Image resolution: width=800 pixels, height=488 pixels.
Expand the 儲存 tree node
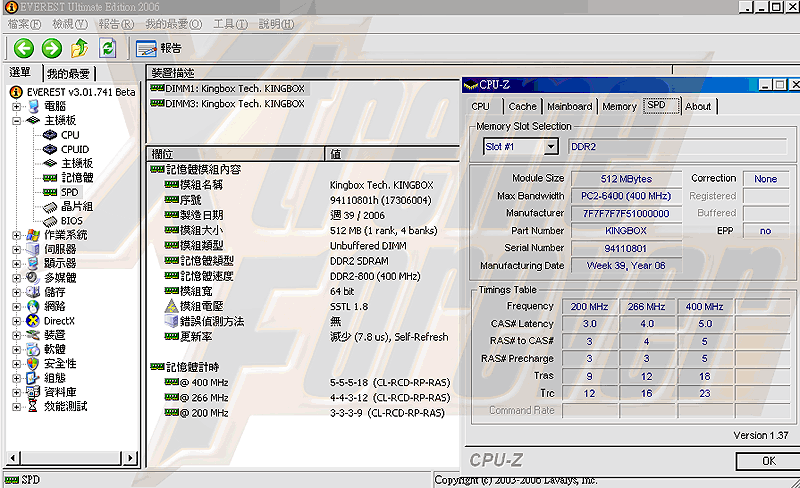pyautogui.click(x=16, y=292)
